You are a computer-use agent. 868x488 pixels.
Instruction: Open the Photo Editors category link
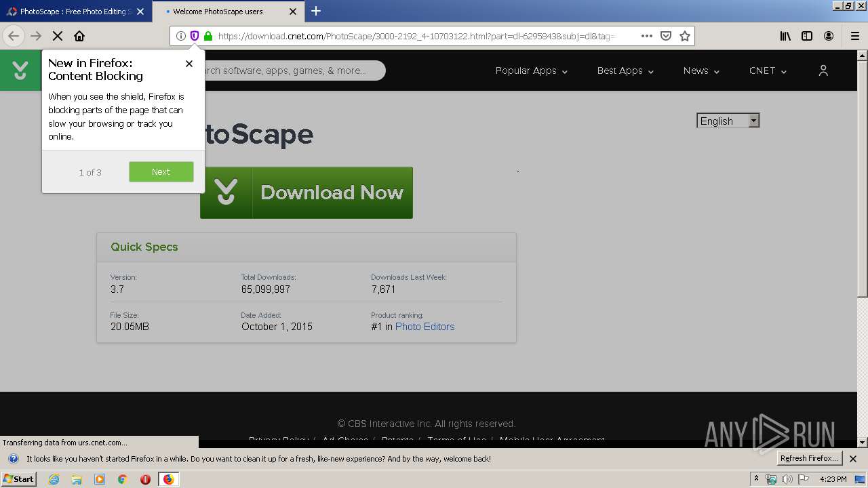click(425, 327)
